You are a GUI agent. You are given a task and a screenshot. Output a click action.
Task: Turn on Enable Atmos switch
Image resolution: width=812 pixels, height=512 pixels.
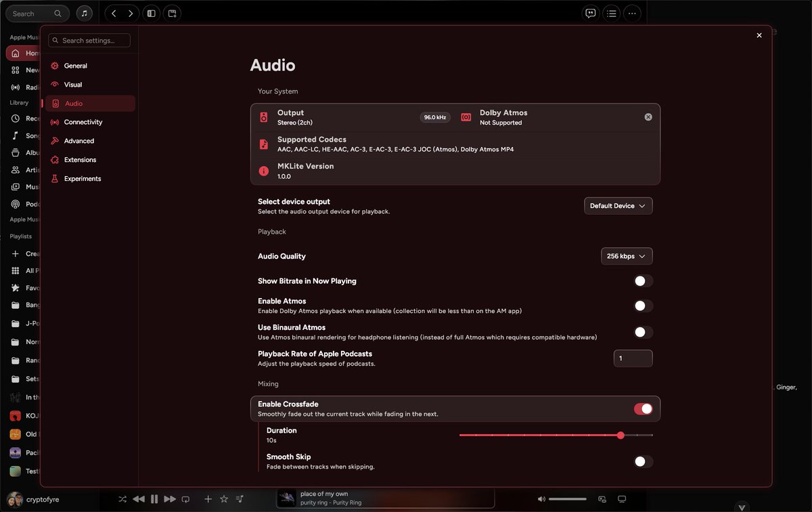(x=643, y=306)
